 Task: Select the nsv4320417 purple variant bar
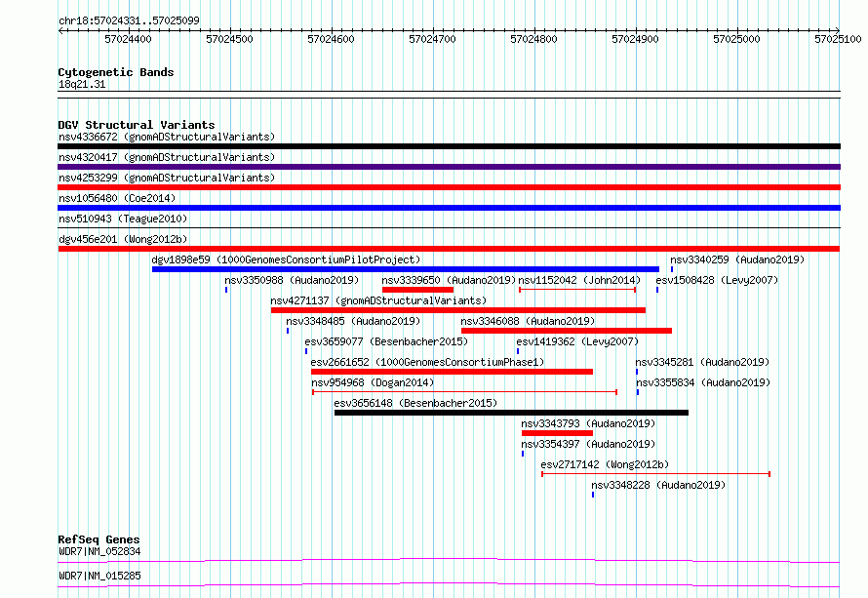(x=449, y=167)
